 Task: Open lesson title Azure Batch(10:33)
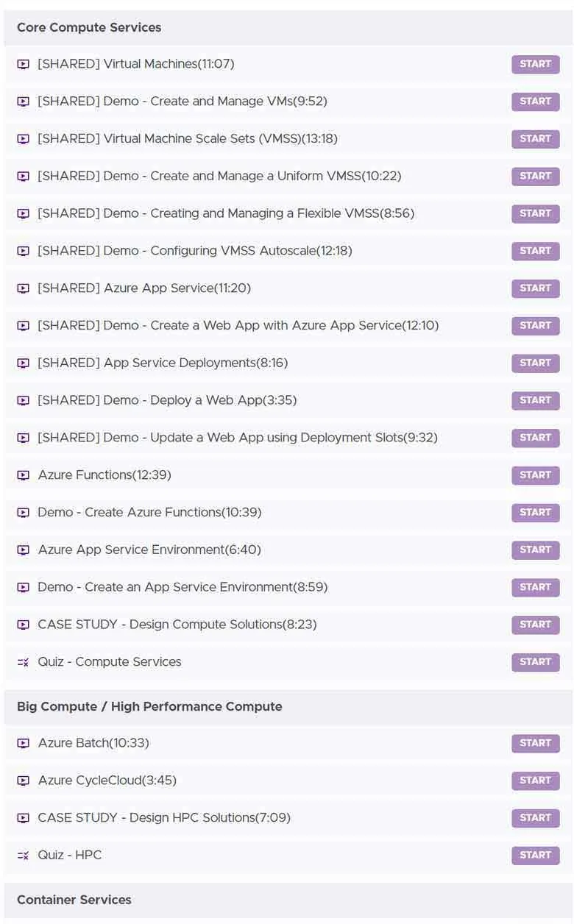pos(93,744)
